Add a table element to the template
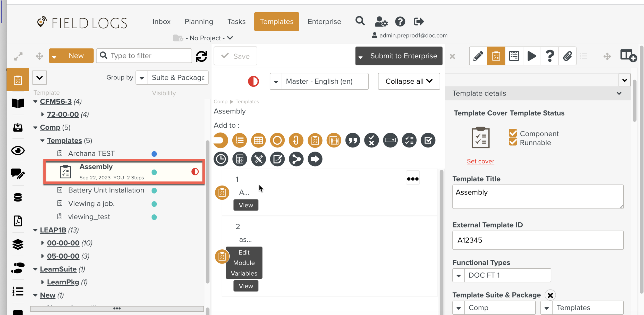The image size is (644, 315). pos(258,140)
